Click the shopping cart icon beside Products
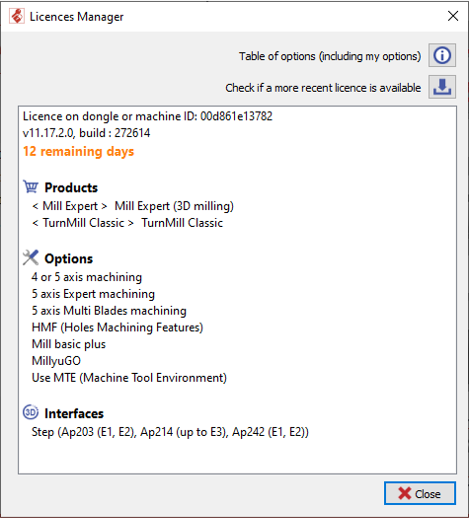This screenshot has width=469, height=518. click(31, 187)
